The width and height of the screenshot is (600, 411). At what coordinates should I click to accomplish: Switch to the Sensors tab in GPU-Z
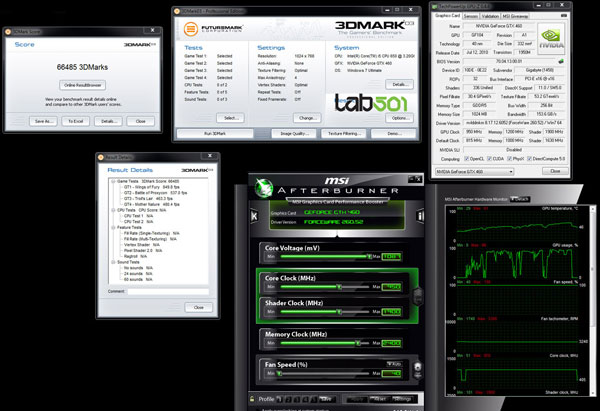click(x=471, y=16)
